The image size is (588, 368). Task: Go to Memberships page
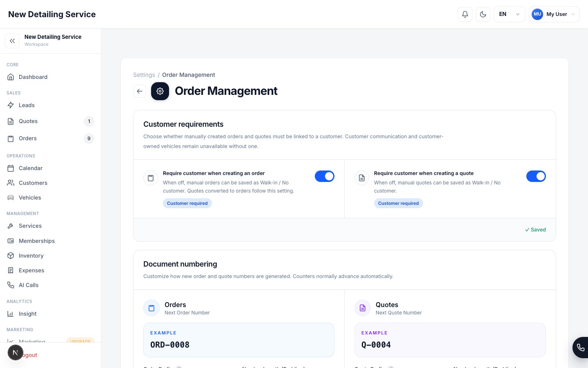click(x=51, y=241)
